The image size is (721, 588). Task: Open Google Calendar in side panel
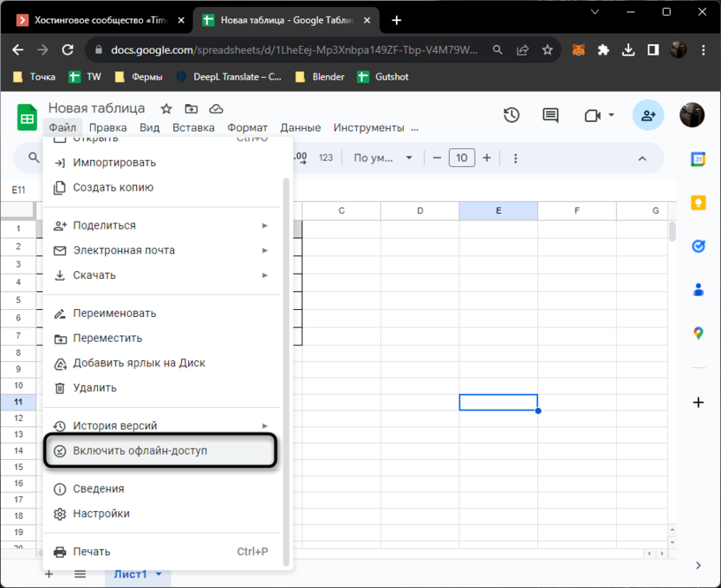point(698,158)
